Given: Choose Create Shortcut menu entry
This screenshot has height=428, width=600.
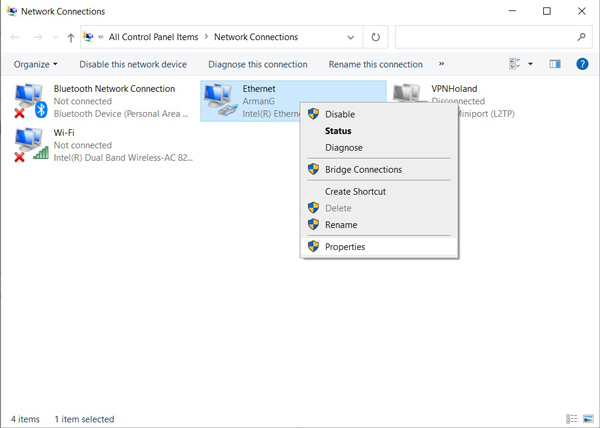Looking at the screenshot, I should 379,192.
